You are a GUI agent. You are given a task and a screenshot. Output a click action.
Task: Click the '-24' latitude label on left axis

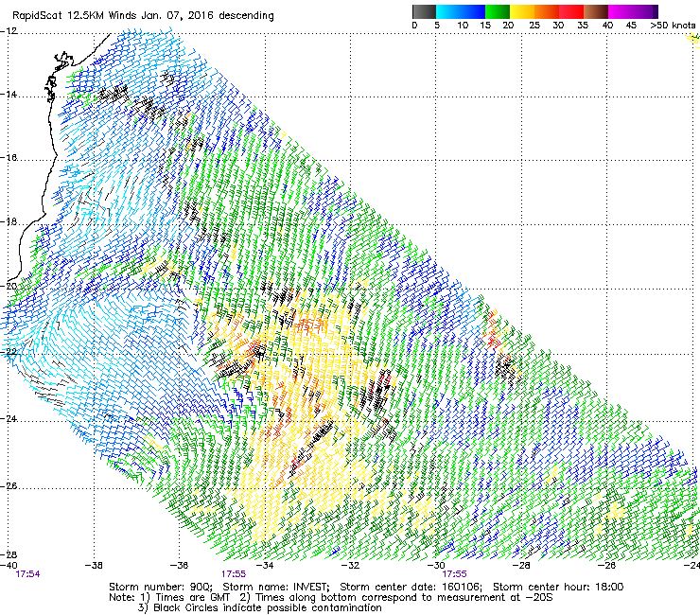point(9,419)
